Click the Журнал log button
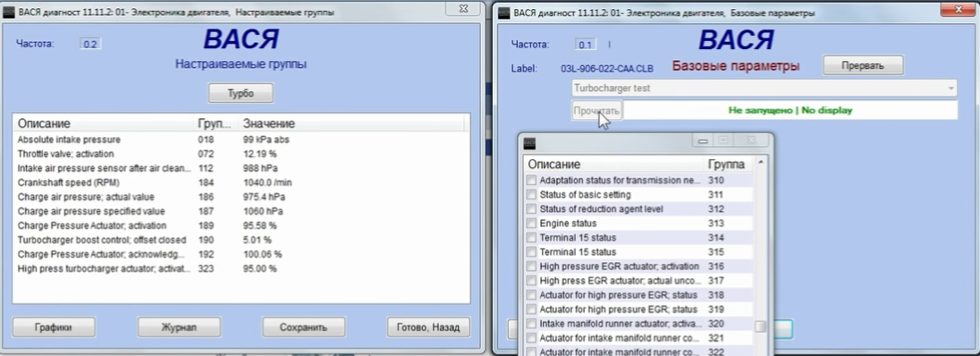This screenshot has height=356, width=980. pos(179,326)
